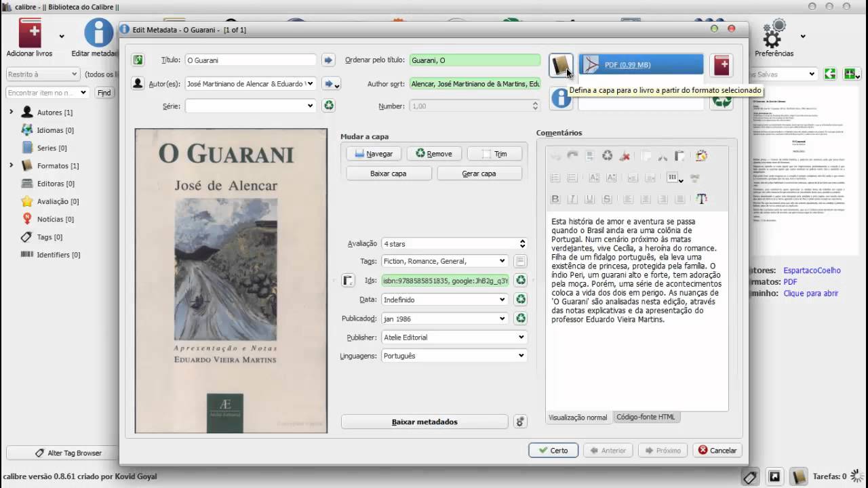Click the Baixar metadados button
The width and height of the screenshot is (868, 488).
click(x=425, y=422)
